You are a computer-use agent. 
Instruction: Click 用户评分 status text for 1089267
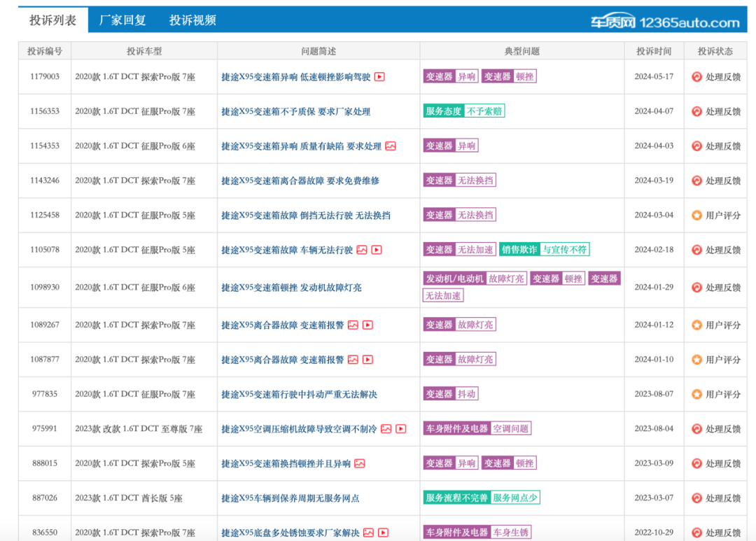[x=723, y=325]
